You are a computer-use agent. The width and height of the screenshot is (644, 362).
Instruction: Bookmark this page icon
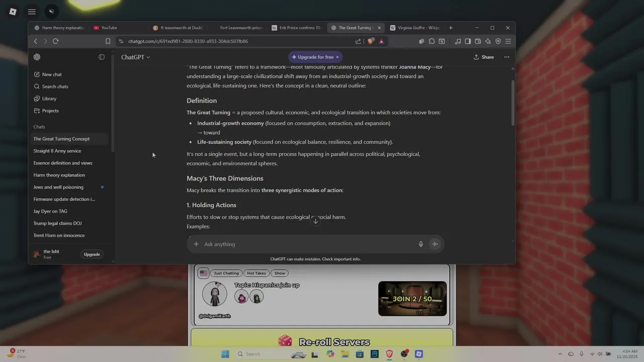(x=108, y=41)
